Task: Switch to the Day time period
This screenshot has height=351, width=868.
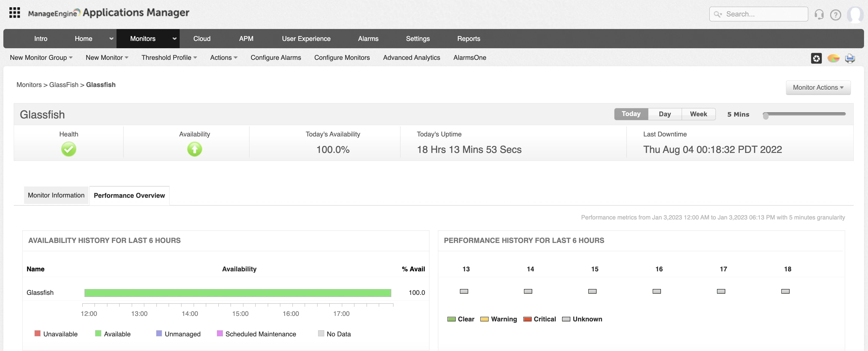Action: coord(665,114)
